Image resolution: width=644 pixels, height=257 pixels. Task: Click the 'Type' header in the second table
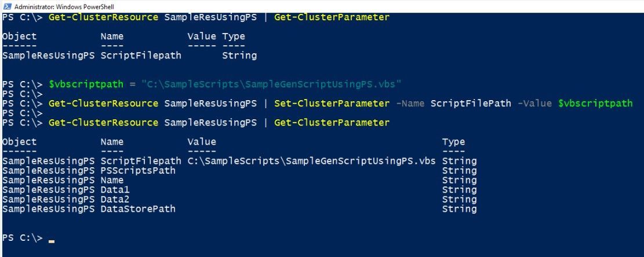[x=453, y=142]
